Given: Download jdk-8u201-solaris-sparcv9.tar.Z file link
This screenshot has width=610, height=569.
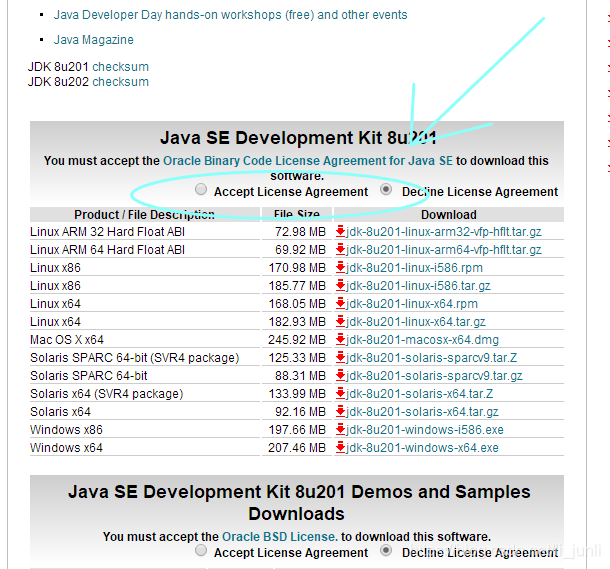Looking at the screenshot, I should click(x=431, y=358).
